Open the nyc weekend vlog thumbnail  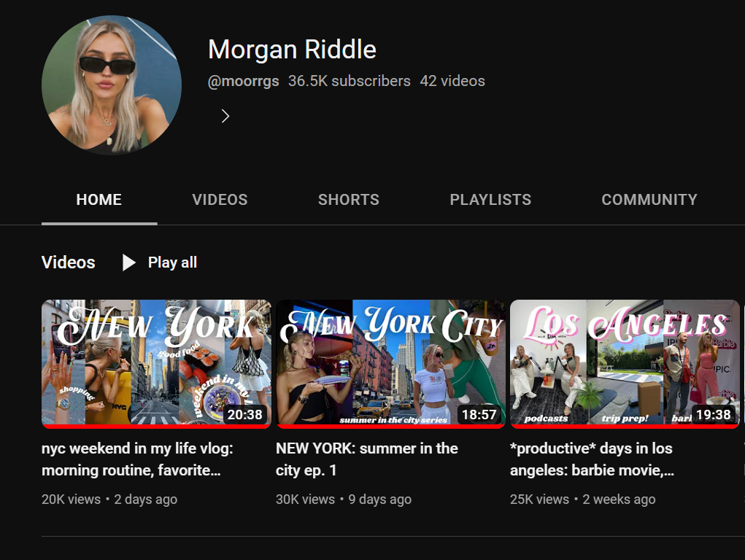[156, 363]
